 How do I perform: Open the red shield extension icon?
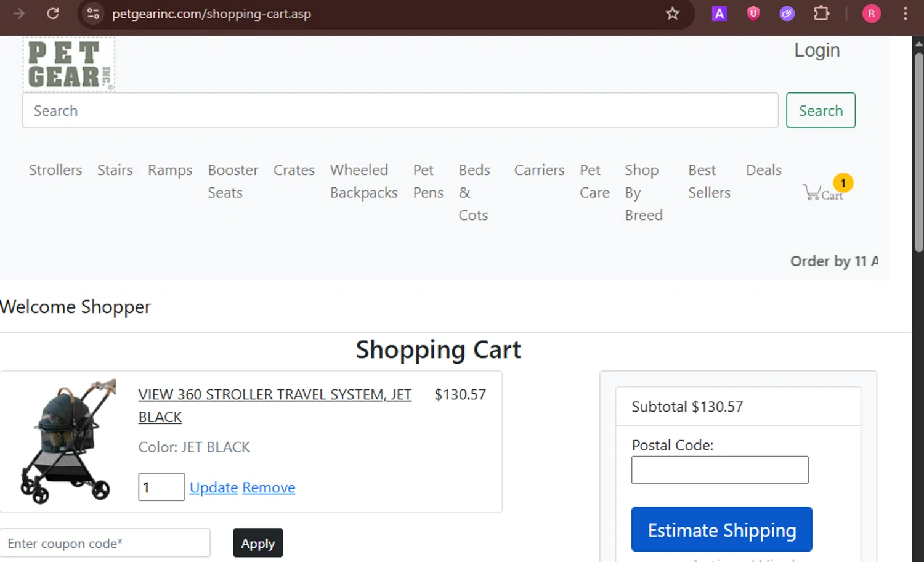(x=753, y=14)
